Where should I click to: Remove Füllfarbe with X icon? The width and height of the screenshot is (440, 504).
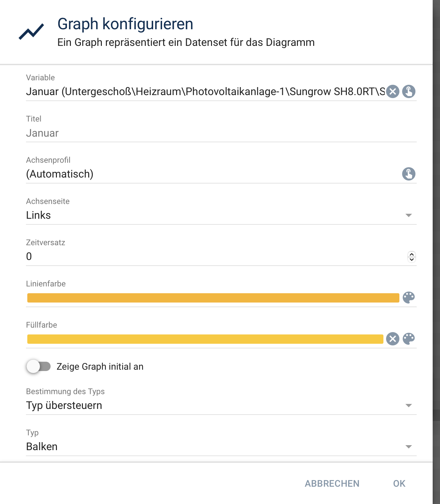393,339
